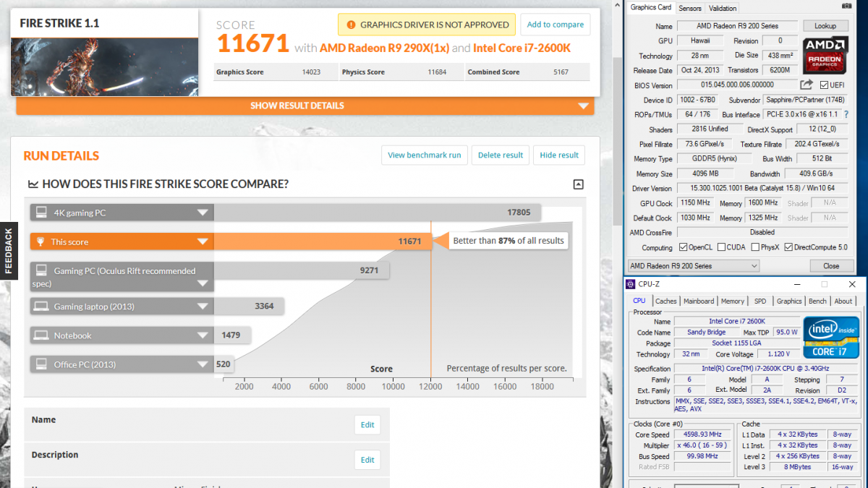The image size is (868, 488).
Task: Click the Fire Strike thumbnail image
Action: pos(104,67)
